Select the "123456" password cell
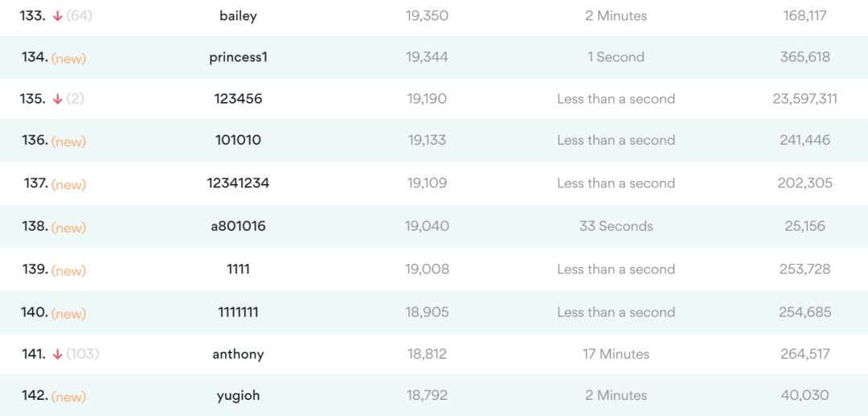Image resolution: width=868 pixels, height=416 pixels. 238,99
